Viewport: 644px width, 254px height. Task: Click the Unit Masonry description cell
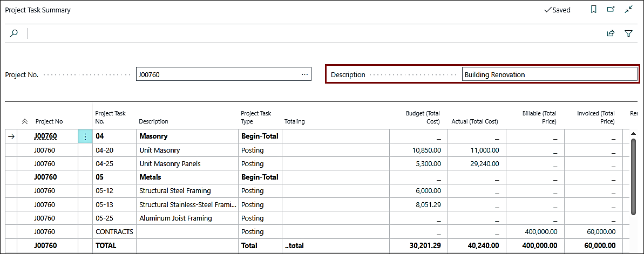[187, 150]
